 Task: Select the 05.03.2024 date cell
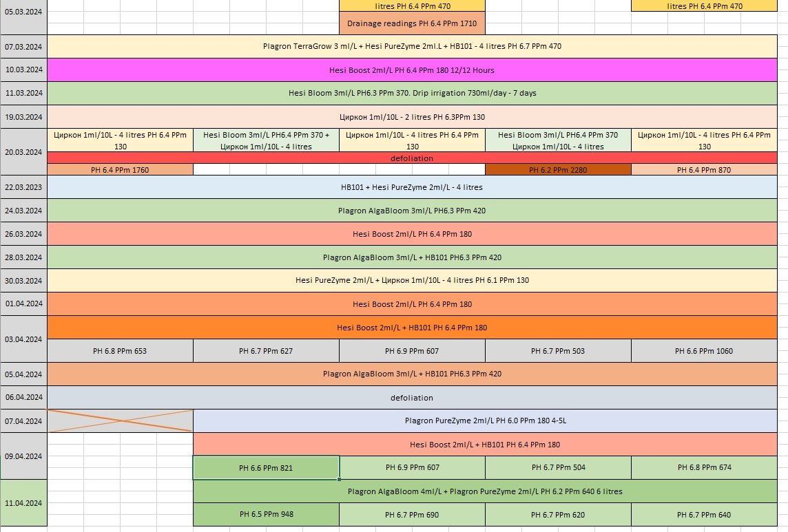click(23, 17)
